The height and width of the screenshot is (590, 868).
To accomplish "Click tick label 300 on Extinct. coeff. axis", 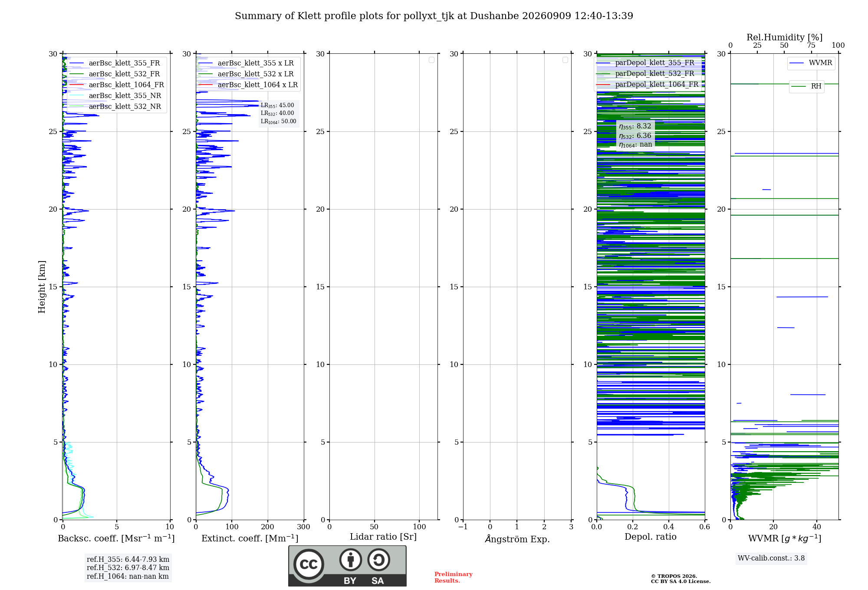I will 304,527.
